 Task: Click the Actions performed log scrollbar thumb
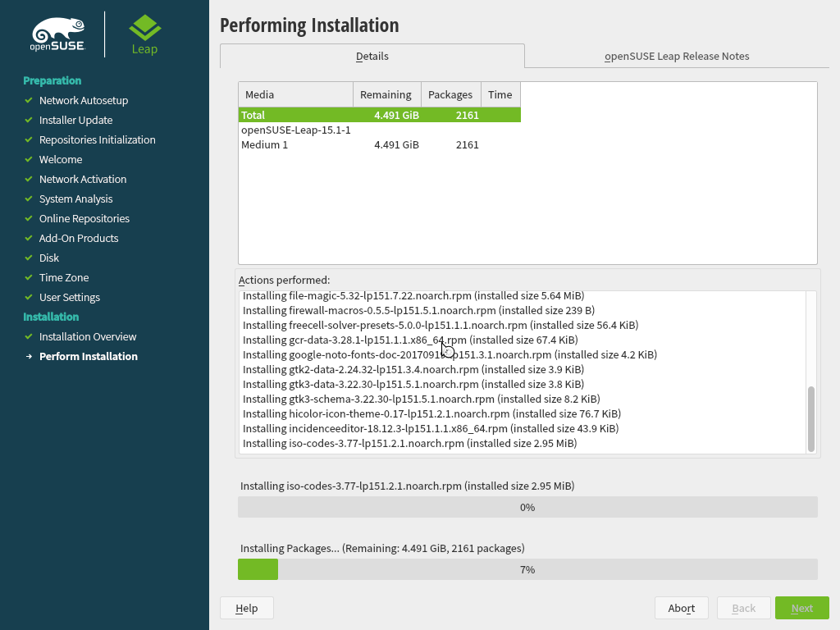click(x=811, y=419)
